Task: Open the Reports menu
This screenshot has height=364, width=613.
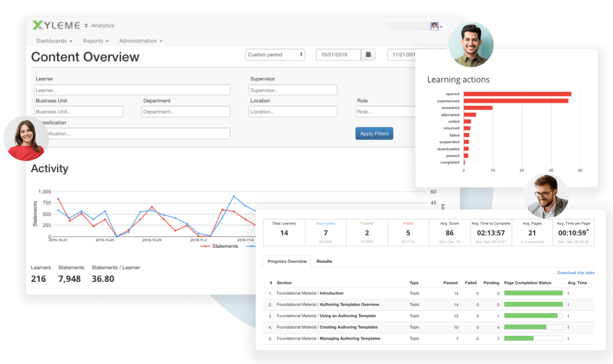Action: 94,40
